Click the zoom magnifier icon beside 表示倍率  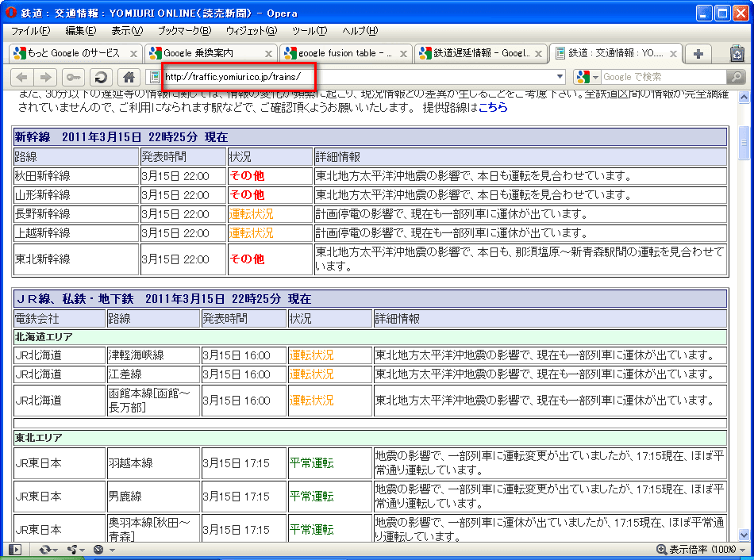pos(662,550)
